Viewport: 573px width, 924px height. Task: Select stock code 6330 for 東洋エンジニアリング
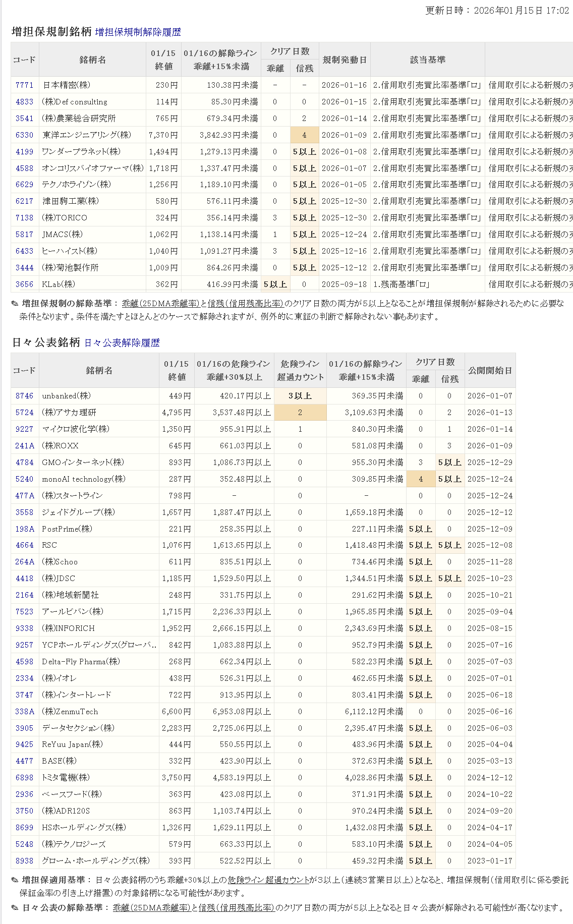pyautogui.click(x=24, y=135)
